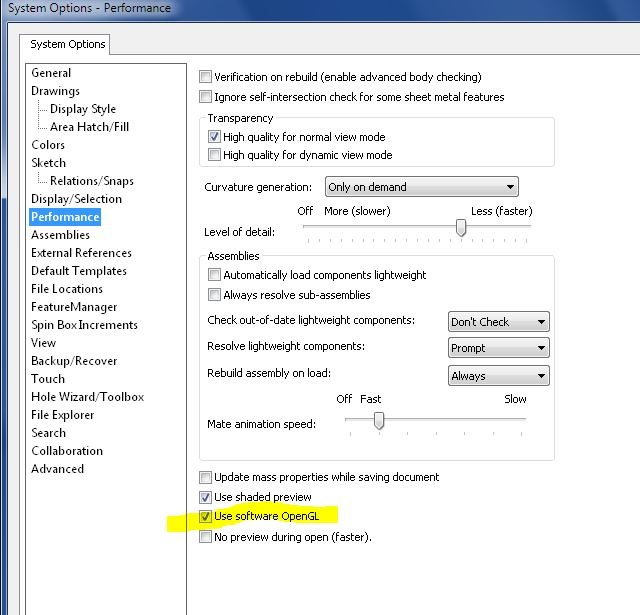Screen dimensions: 640x615
Task: Go to Assemblies options
Action: coord(60,235)
